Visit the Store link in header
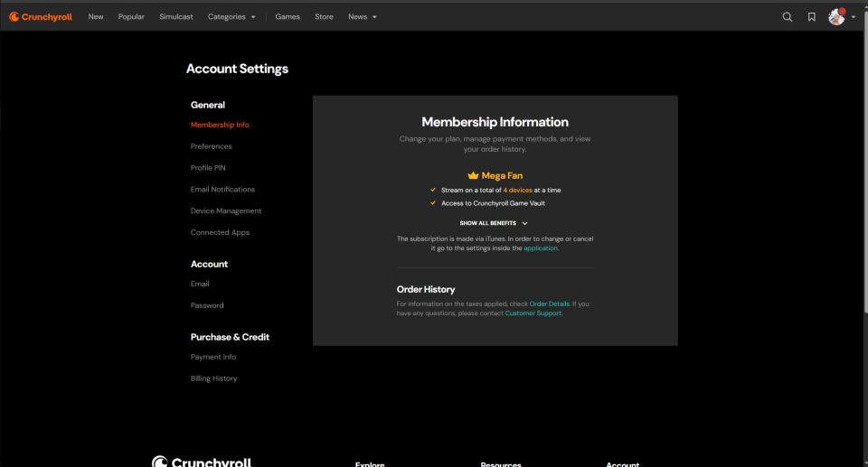The width and height of the screenshot is (868, 467). tap(324, 16)
